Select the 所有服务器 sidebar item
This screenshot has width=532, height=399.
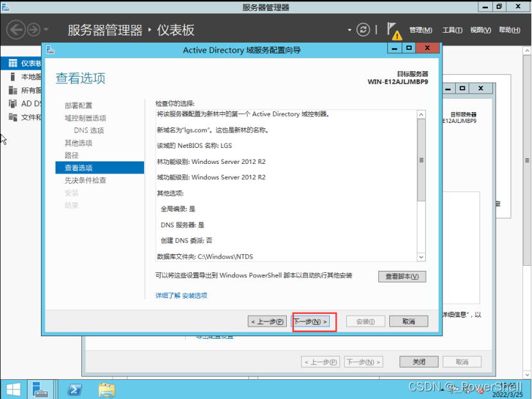[21, 90]
